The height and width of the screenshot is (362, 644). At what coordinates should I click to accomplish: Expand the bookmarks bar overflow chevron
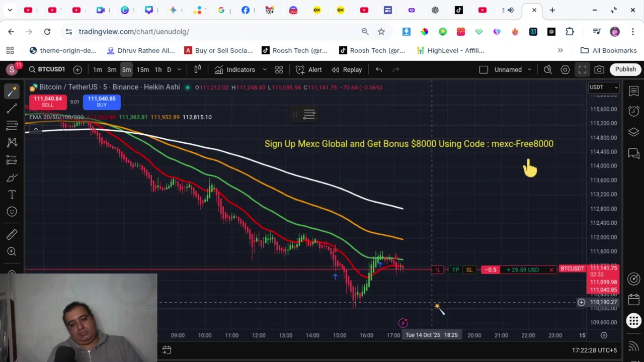(x=560, y=50)
